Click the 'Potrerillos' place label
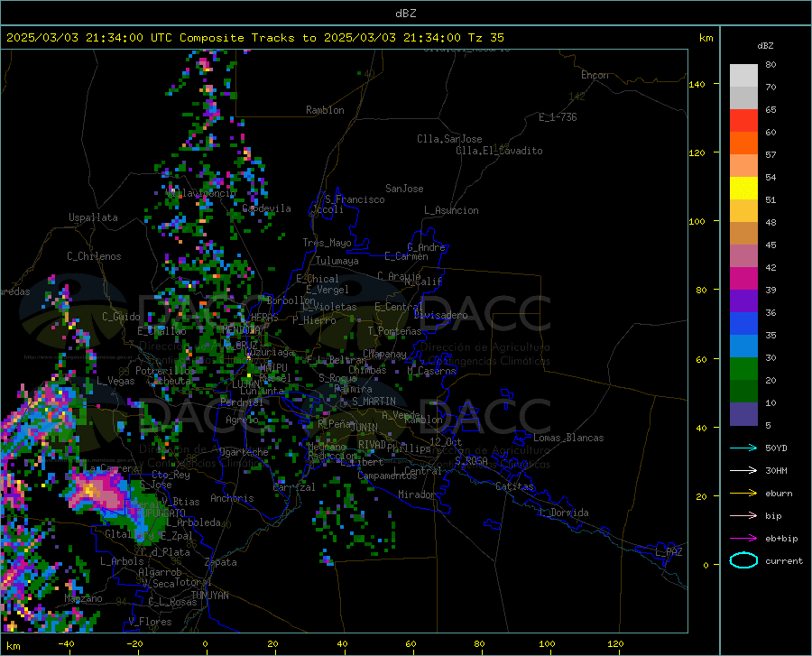812x656 pixels. (x=165, y=371)
